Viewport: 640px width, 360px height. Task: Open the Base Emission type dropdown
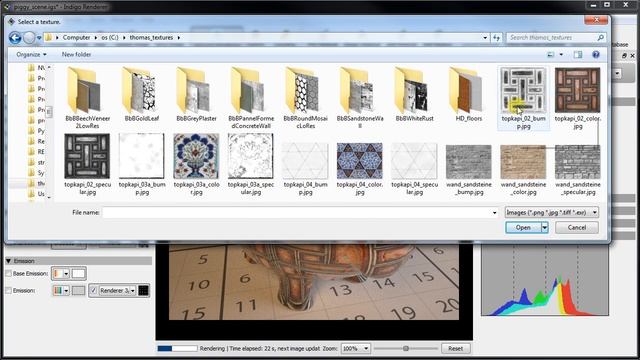click(x=61, y=273)
